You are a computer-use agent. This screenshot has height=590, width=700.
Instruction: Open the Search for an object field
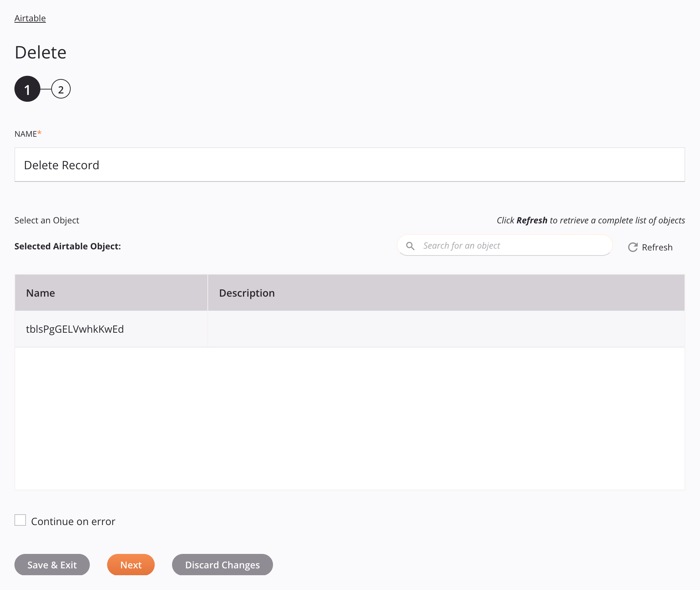[505, 245]
